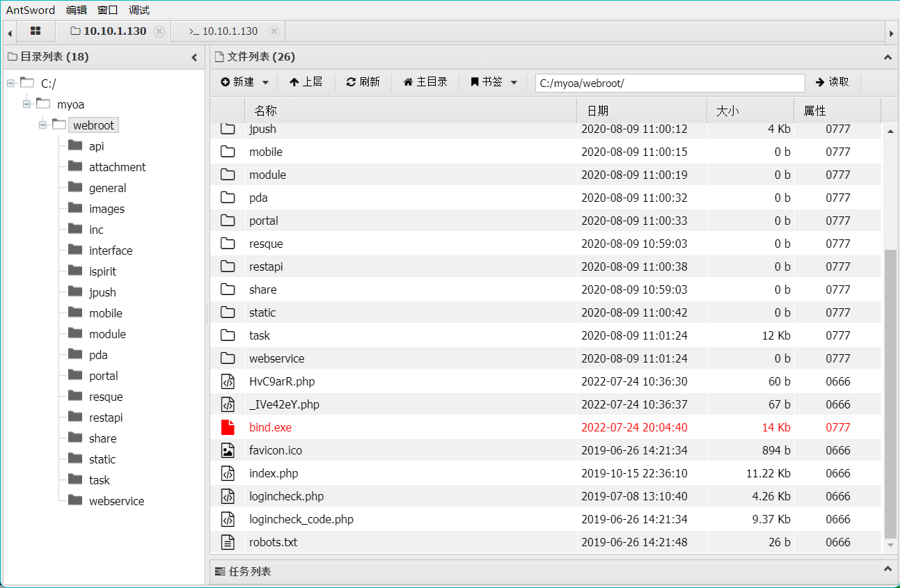The height and width of the screenshot is (588, 900).
Task: Click the task folder icon in file list
Action: (x=228, y=335)
